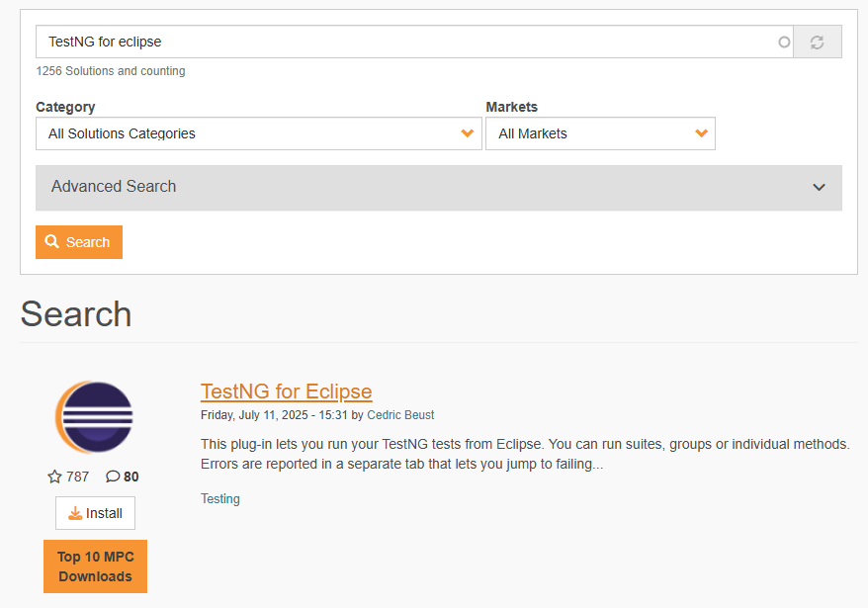
Task: Click the 'Search' page heading
Action: click(76, 314)
